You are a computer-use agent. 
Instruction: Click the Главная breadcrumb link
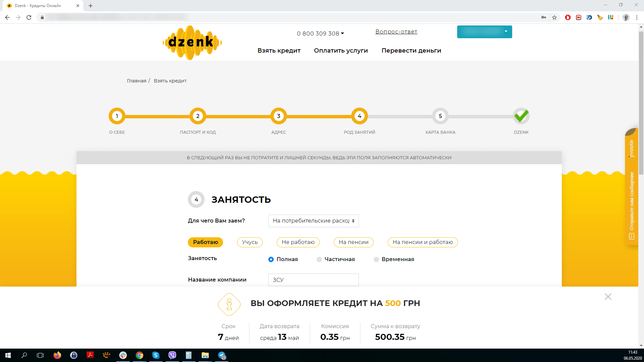tap(137, 81)
